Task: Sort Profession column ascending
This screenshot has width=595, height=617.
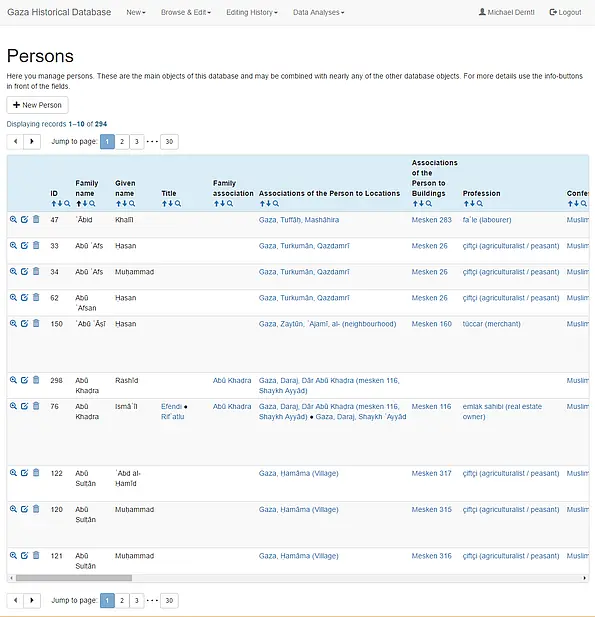Action: coord(466,203)
